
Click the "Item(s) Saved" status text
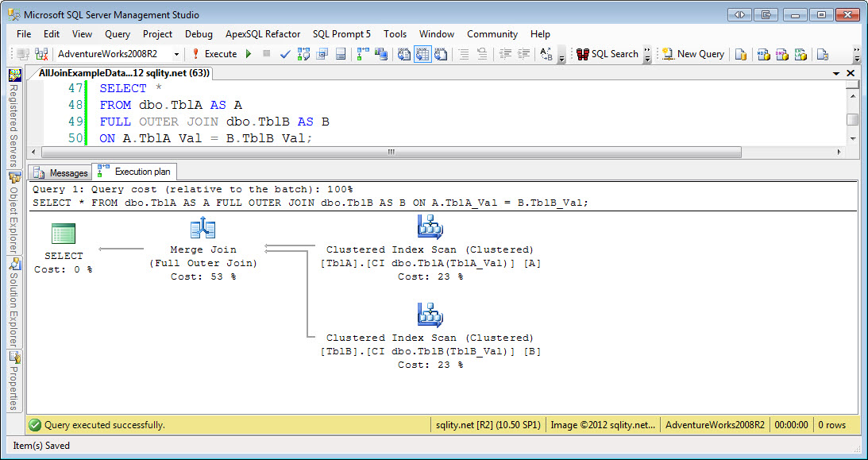pyautogui.click(x=41, y=446)
